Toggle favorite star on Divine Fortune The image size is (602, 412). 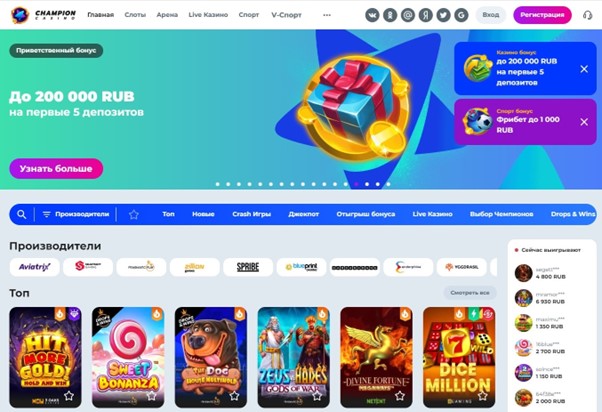[400, 395]
